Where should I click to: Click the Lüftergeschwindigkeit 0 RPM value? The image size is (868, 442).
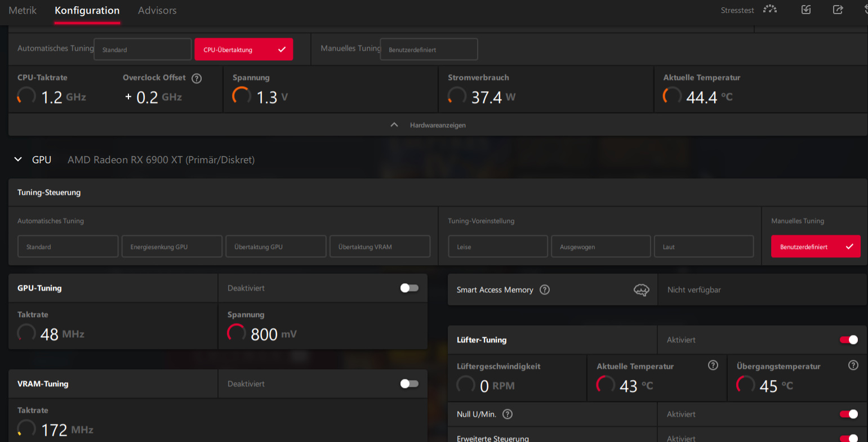pyautogui.click(x=497, y=386)
